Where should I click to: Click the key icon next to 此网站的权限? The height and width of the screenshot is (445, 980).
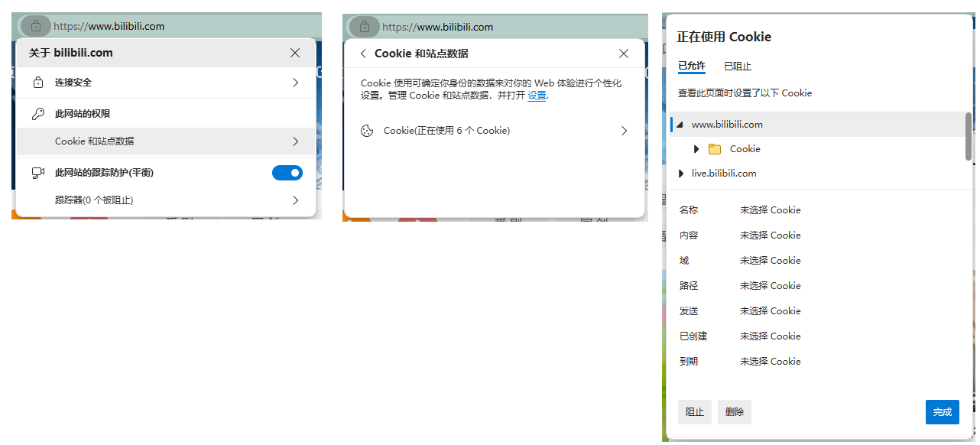38,114
